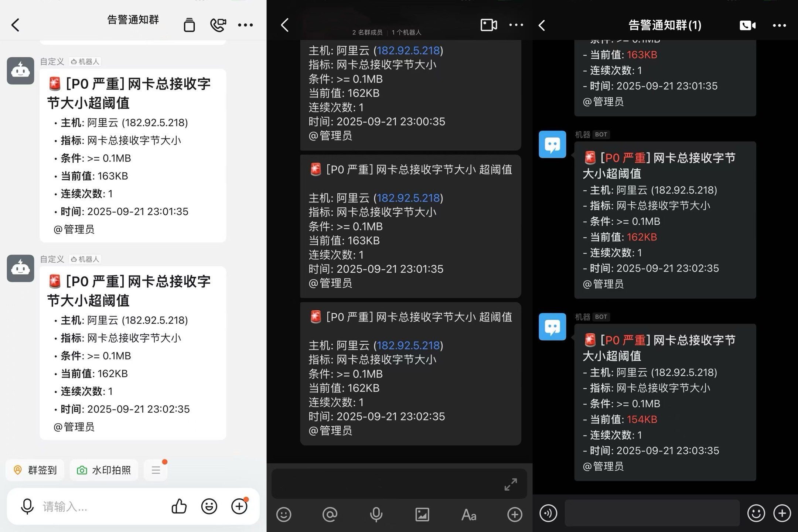Start a video call in the middle chat
Viewport: 798px width, 532px height.
[x=488, y=25]
